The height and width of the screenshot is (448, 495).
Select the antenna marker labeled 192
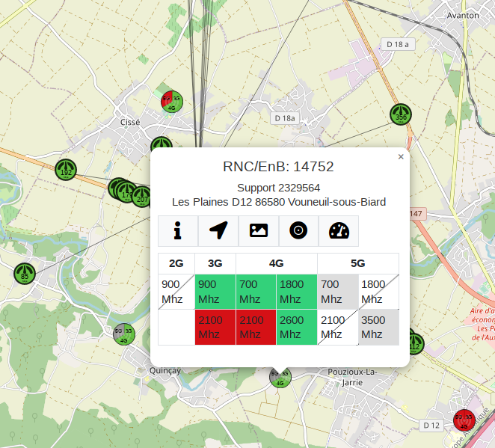pos(66,170)
